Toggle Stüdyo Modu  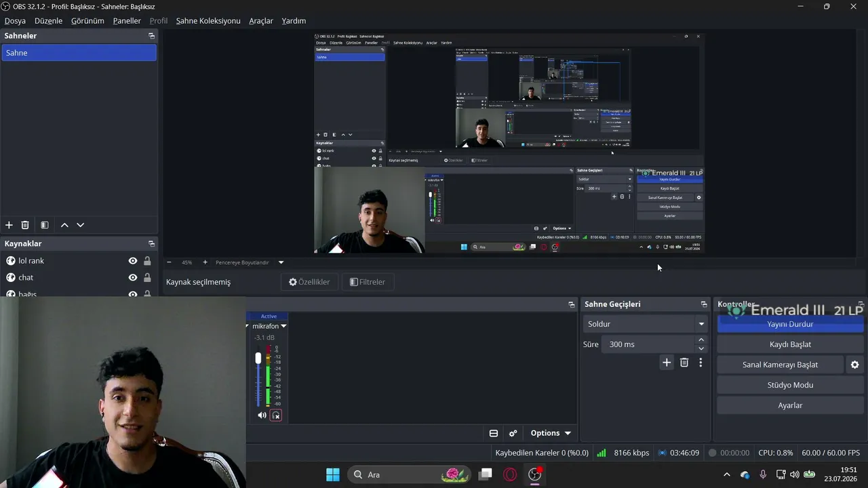(790, 385)
